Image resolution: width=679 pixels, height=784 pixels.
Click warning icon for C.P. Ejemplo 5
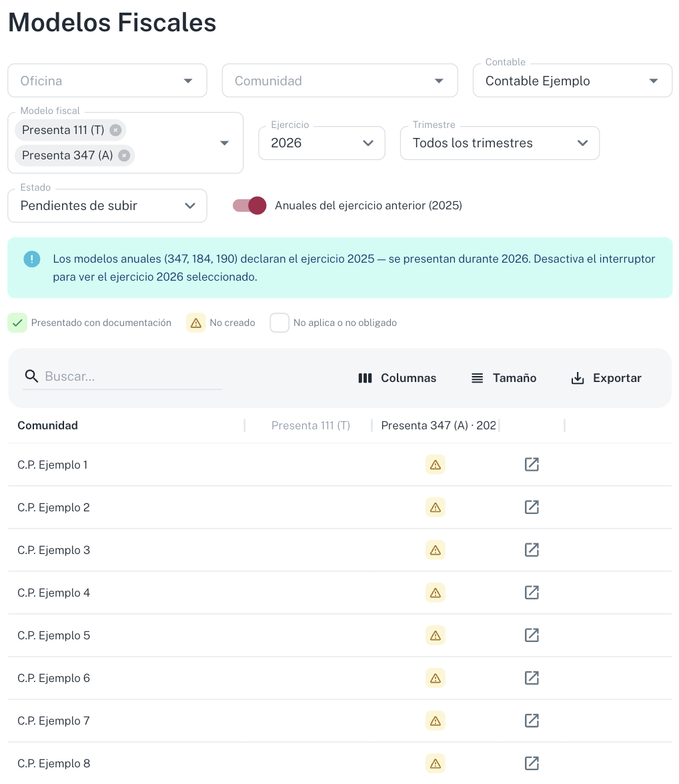point(436,635)
